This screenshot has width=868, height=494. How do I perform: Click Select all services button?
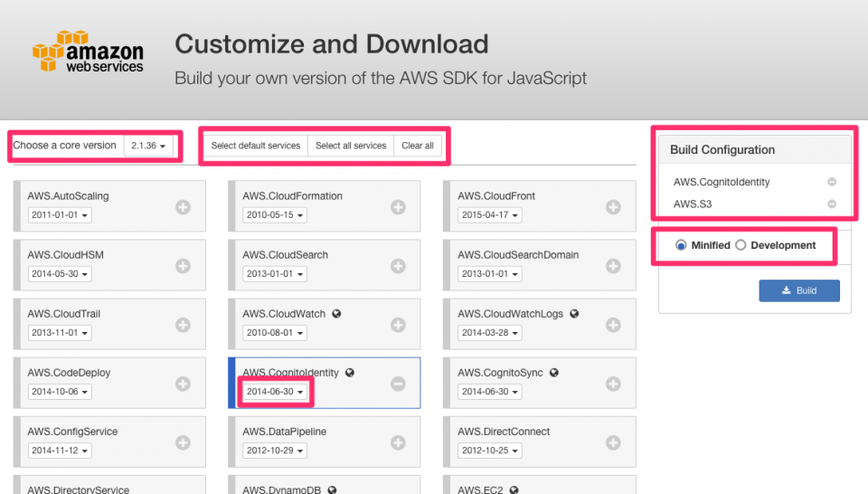pos(351,146)
